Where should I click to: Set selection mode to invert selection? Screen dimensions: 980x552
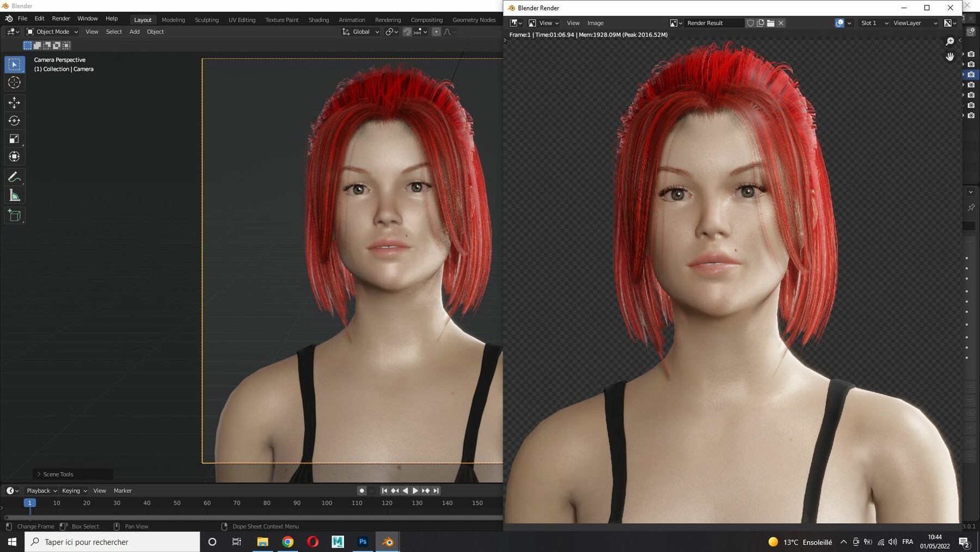(x=57, y=45)
